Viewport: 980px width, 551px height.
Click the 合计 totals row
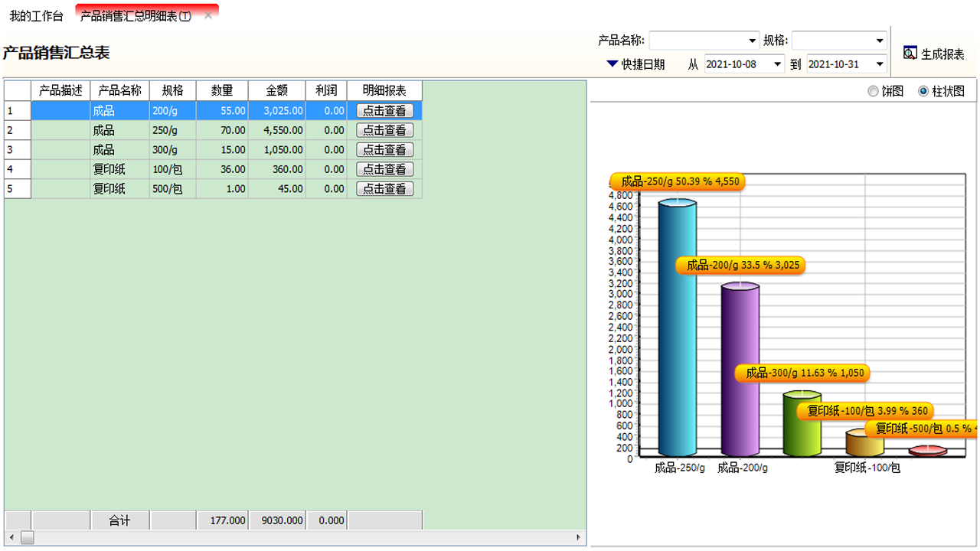point(120,519)
